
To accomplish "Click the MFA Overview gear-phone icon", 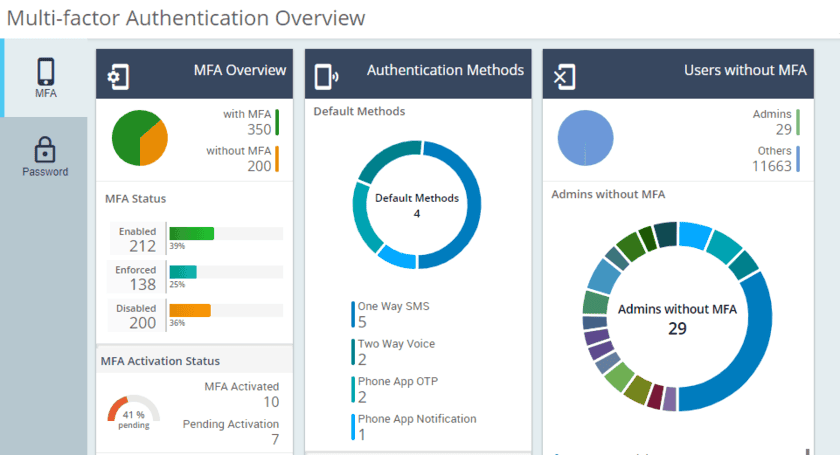I will (x=118, y=76).
